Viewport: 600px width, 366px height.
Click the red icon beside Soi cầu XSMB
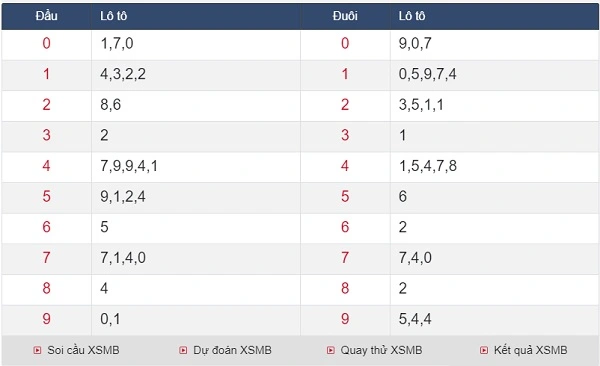(37, 350)
